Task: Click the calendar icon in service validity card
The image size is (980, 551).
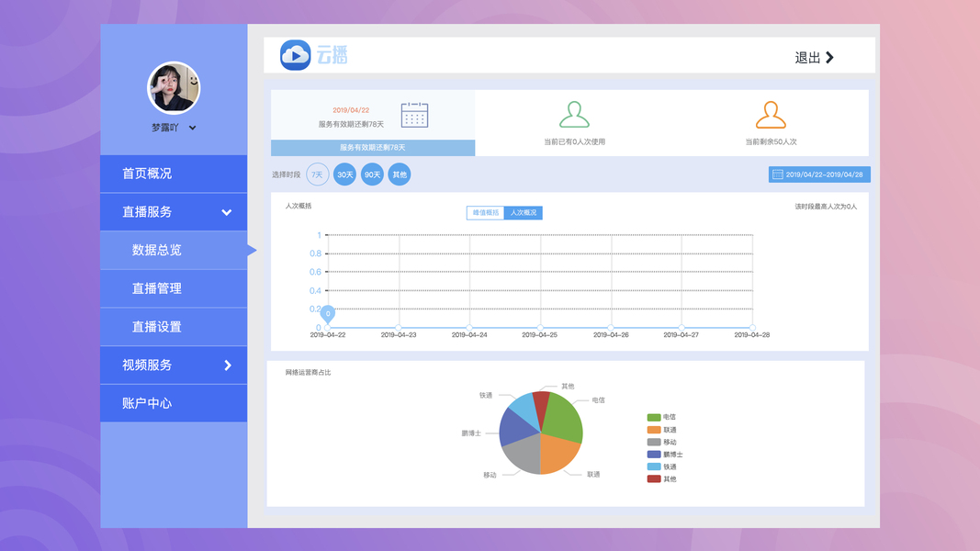Action: 414,115
